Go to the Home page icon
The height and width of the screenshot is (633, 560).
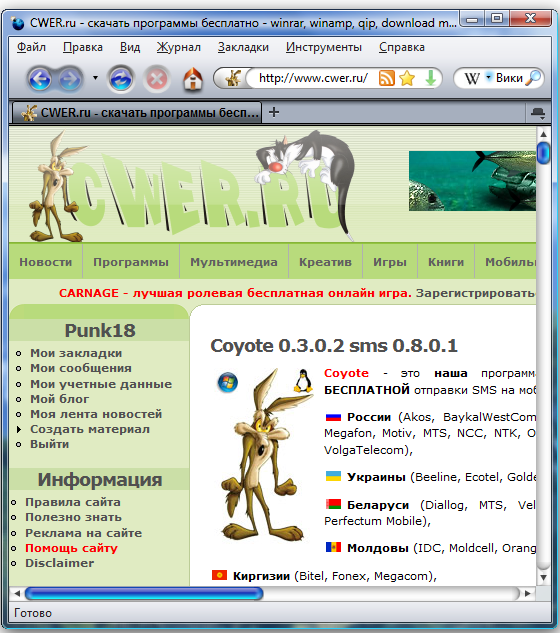pos(193,79)
